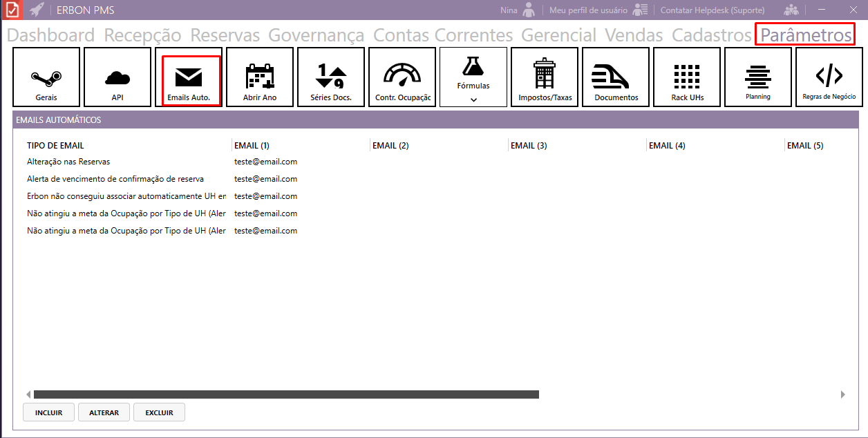
Task: Open the API cloud tile
Action: click(117, 77)
